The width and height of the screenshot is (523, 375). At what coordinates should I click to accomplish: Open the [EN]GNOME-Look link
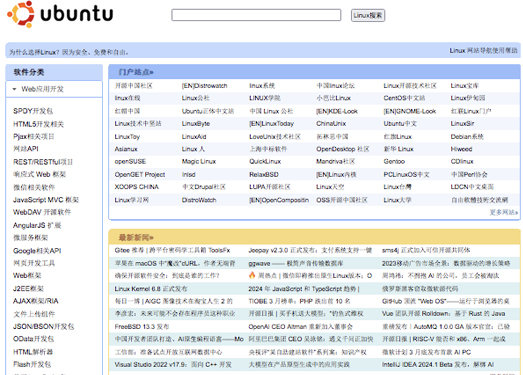pyautogui.click(x=410, y=111)
